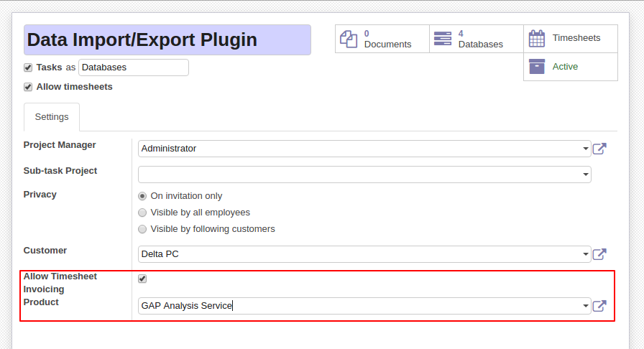Viewport: 644px width, 349px height.
Task: Click the Timesheets button label
Action: [576, 38]
